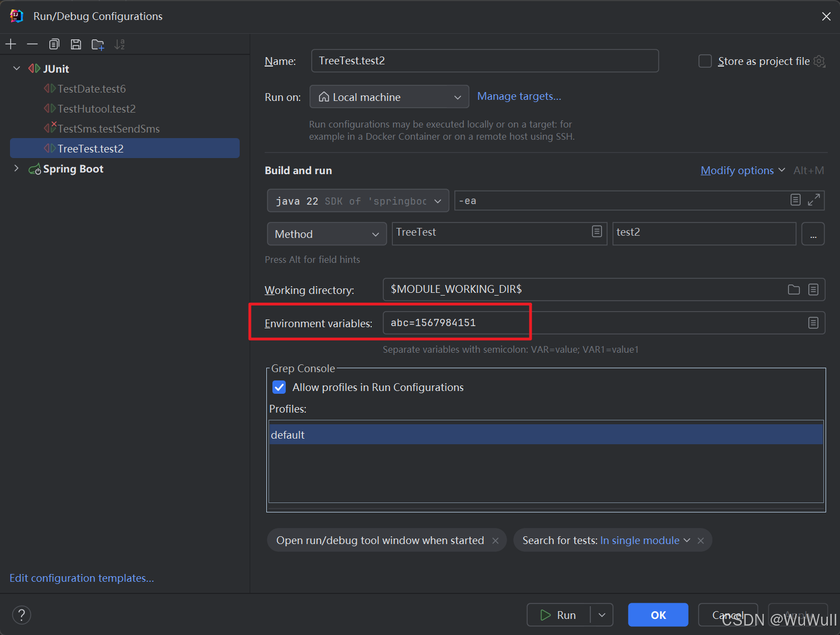
Task: Insert macros in VM options field
Action: pos(796,200)
